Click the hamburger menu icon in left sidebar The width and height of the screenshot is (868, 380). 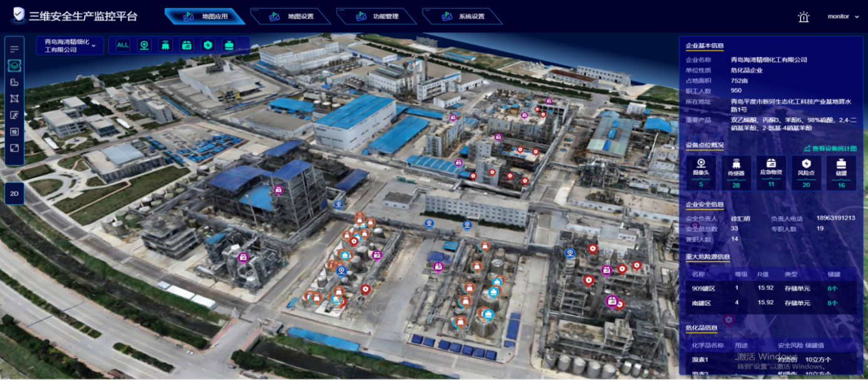(x=14, y=49)
